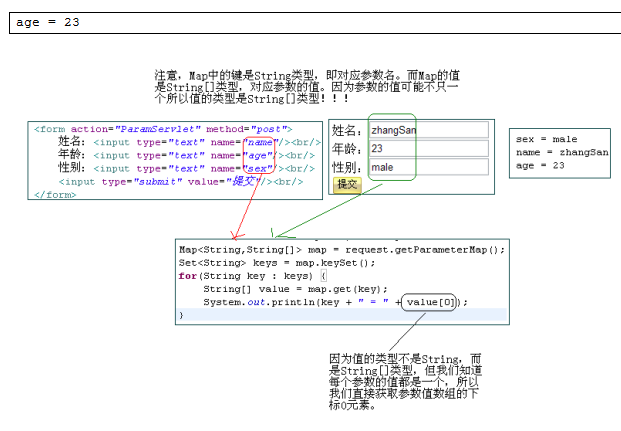The height and width of the screenshot is (431, 621).
Task: Click the 性别 input field containing male
Action: coord(429,167)
